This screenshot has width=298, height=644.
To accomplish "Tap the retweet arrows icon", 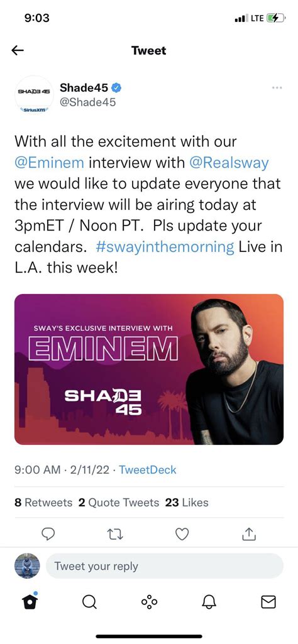I will tap(116, 533).
